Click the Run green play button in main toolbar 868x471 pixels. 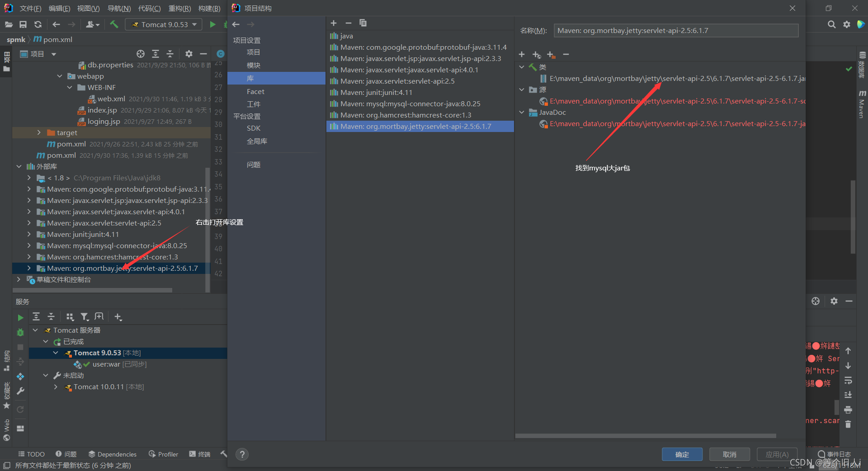(212, 24)
